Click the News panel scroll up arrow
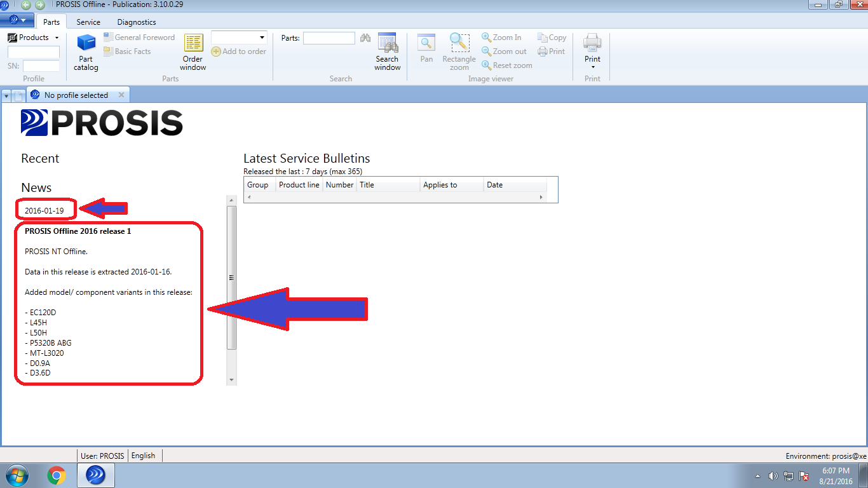Screen dimensions: 868x488 click(x=231, y=200)
